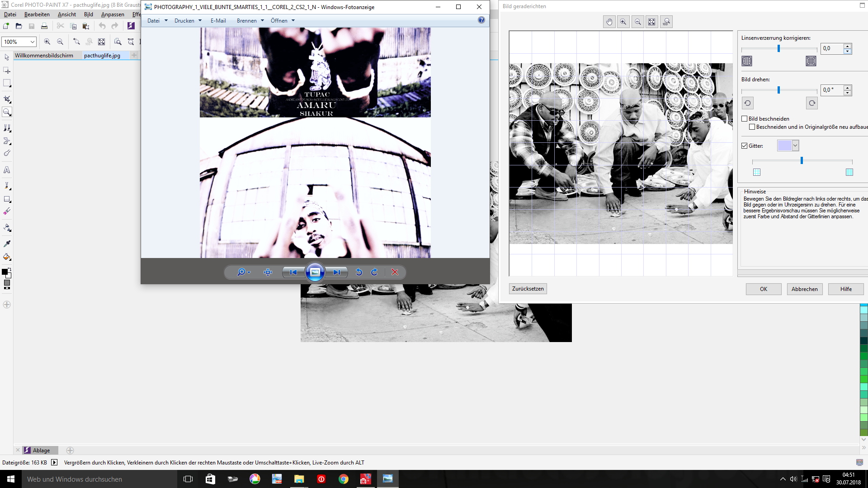The image size is (868, 488).
Task: Click pincushion distortion icon under lens slider
Action: 811,61
